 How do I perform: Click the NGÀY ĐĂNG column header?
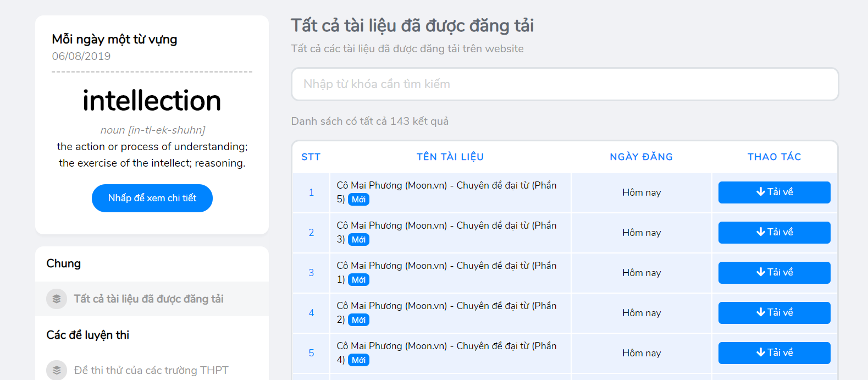(641, 157)
